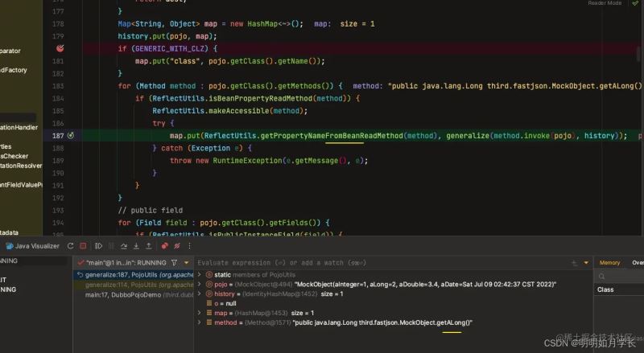Open more debugger options (three dots)
This screenshot has width=644, height=353.
(190, 246)
